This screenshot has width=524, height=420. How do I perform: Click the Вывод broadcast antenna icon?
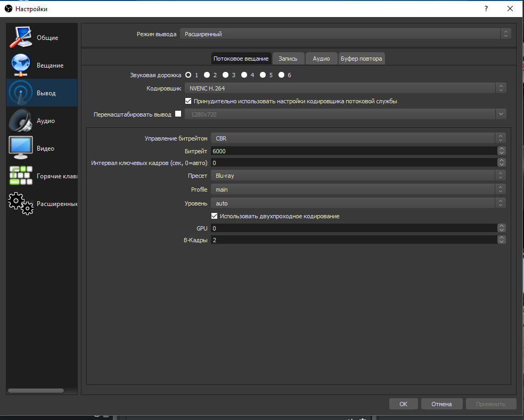(21, 93)
